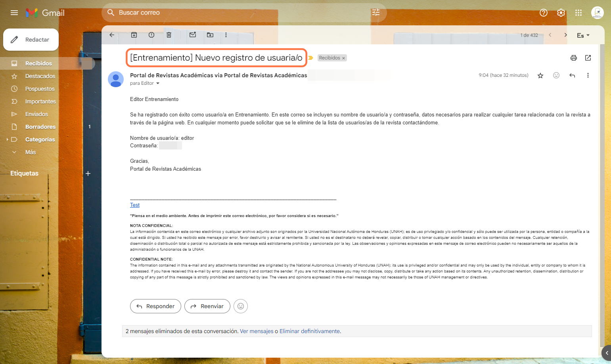Expand the Categorías folder tree
Viewport: 611px width, 364px height.
click(8, 139)
